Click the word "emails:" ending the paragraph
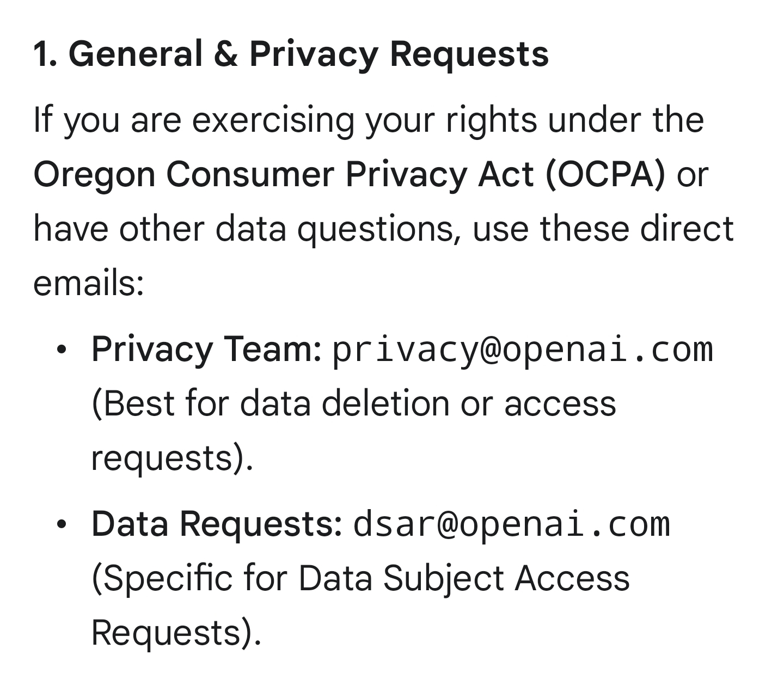 (x=88, y=283)
